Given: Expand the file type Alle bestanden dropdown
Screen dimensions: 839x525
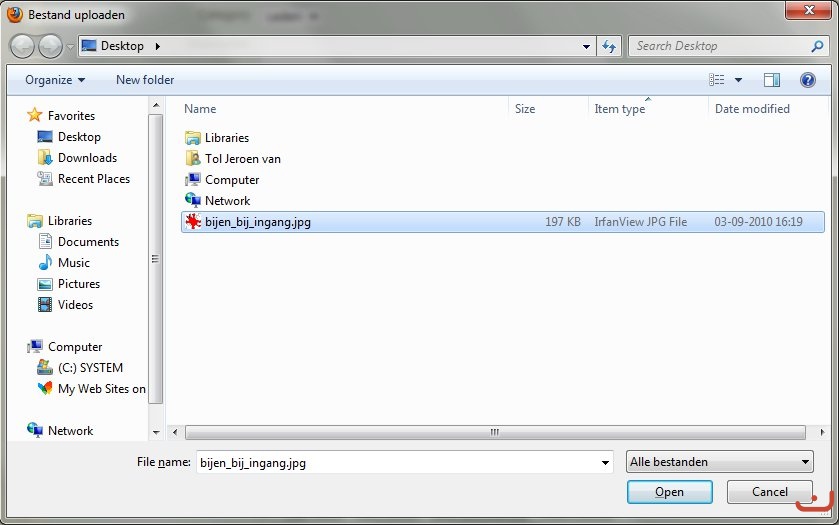Looking at the screenshot, I should point(805,462).
